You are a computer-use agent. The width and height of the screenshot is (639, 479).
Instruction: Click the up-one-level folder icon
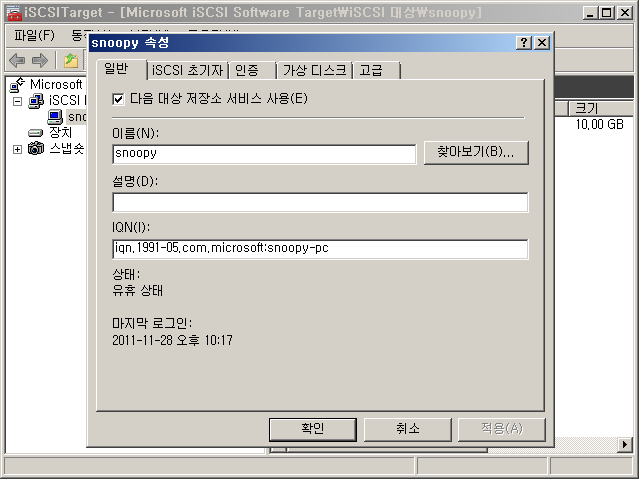(71, 60)
